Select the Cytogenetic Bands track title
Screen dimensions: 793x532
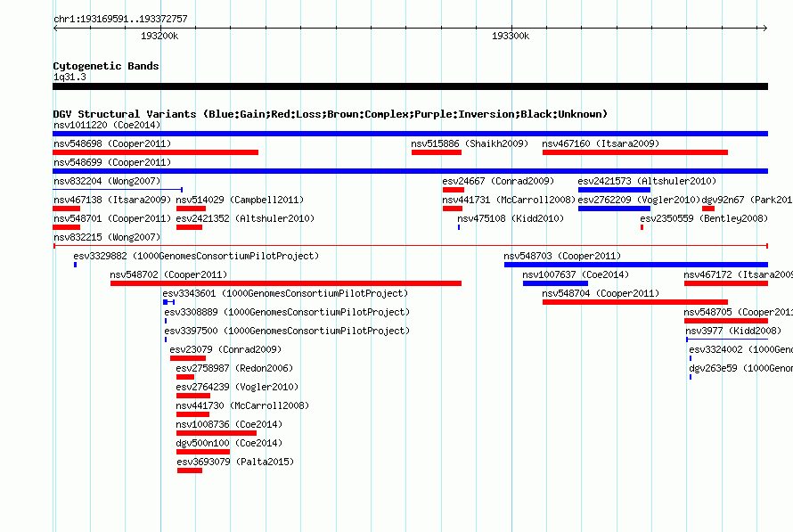coord(106,66)
